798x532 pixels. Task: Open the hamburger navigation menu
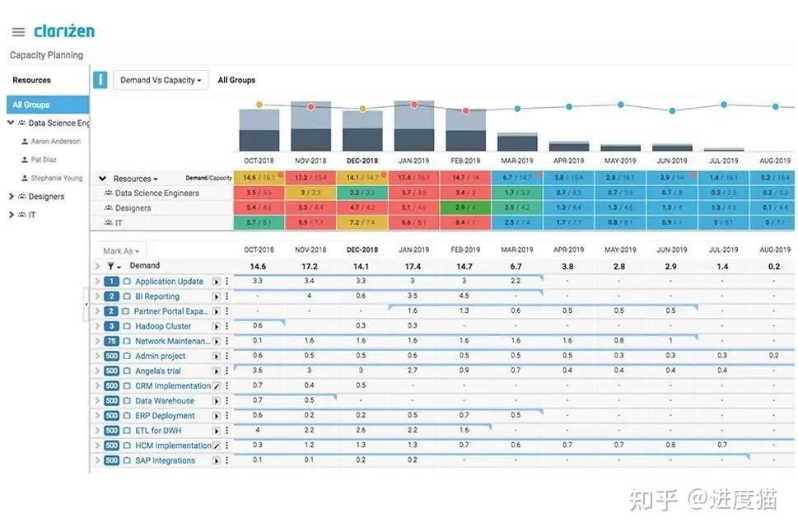tap(18, 32)
